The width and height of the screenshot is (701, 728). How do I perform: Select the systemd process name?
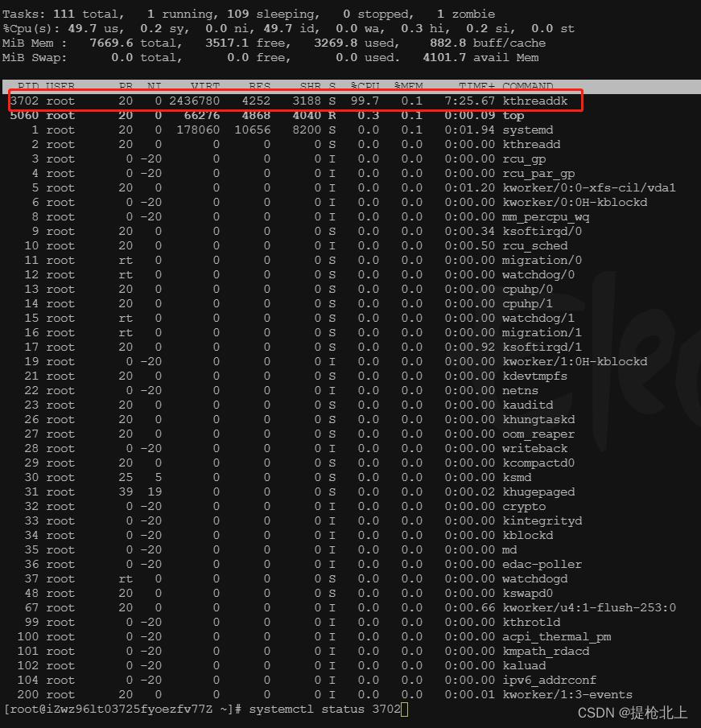pos(528,130)
